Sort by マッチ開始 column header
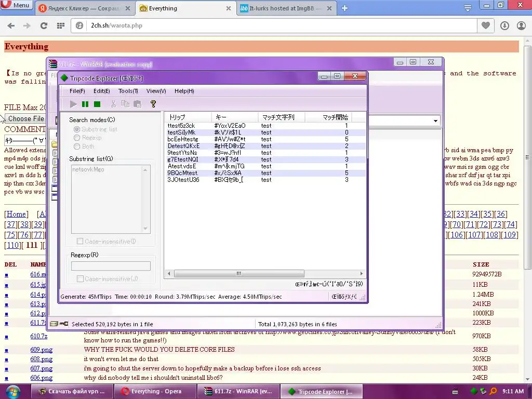Viewport: 532px width, 399px height. [328, 117]
